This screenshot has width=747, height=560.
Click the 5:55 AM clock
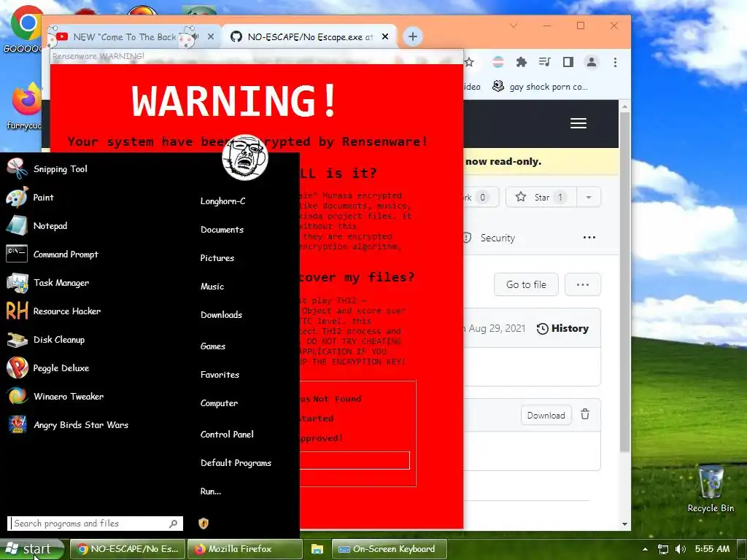coord(712,549)
